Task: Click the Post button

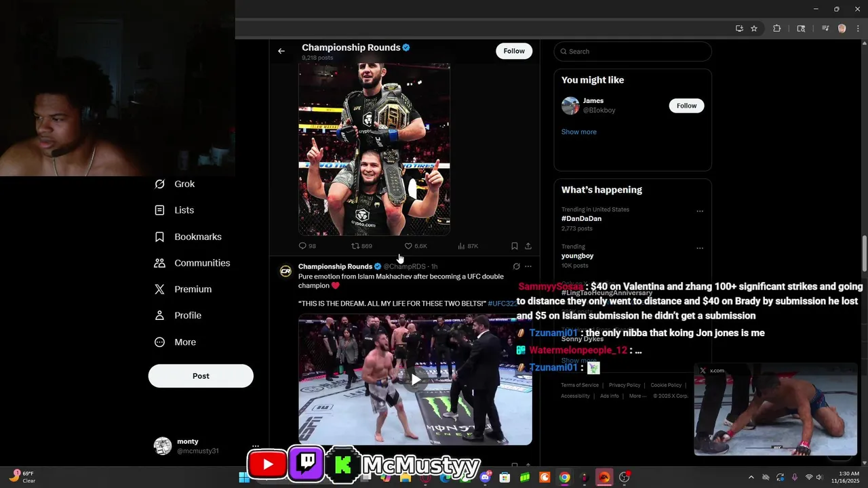Action: point(201,376)
